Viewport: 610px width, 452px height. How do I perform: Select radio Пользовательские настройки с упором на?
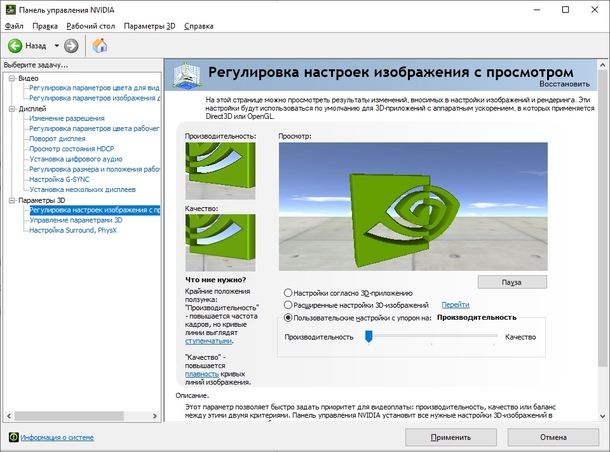(x=288, y=317)
